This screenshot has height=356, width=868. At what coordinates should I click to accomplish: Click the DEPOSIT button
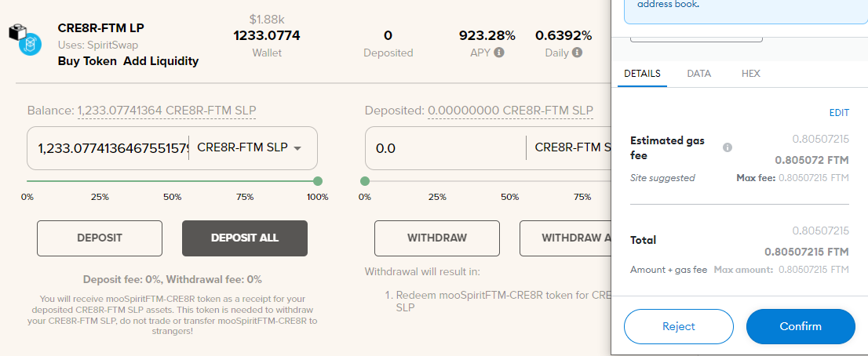pos(100,238)
